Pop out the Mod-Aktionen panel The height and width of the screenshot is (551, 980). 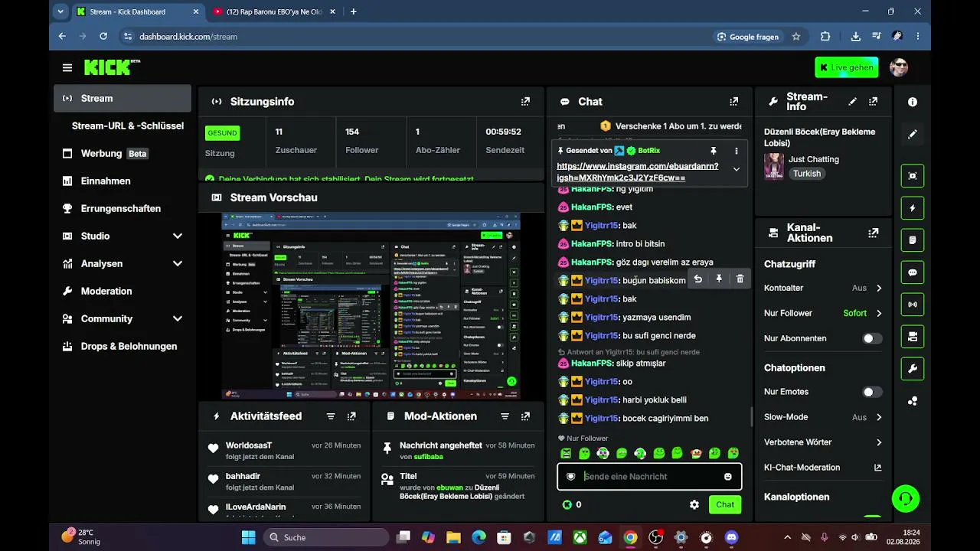[525, 416]
